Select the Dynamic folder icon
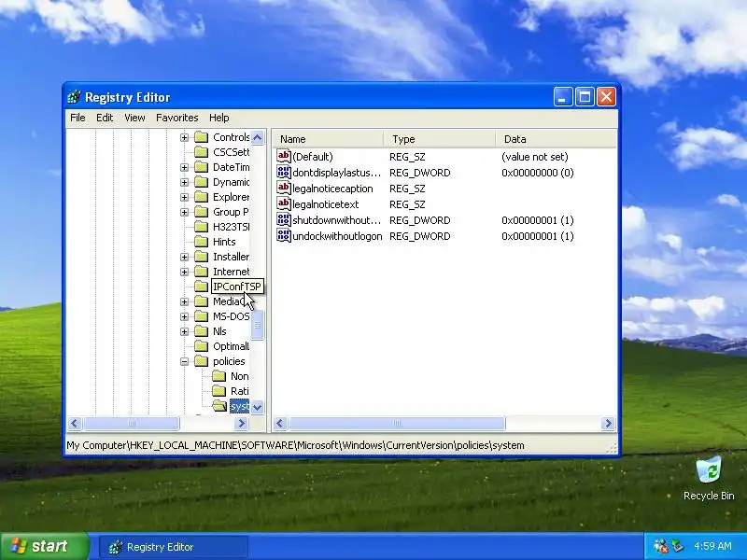Image resolution: width=747 pixels, height=560 pixels. point(202,182)
